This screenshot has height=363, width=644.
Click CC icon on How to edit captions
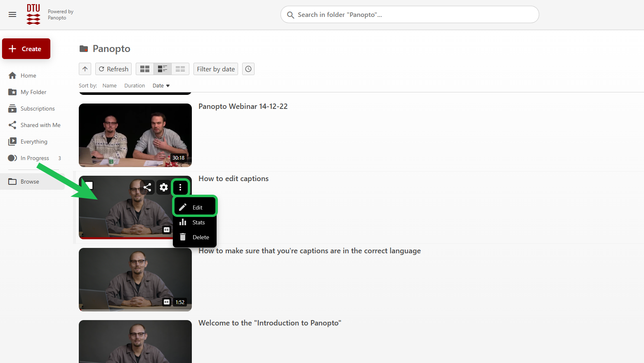coord(167,230)
